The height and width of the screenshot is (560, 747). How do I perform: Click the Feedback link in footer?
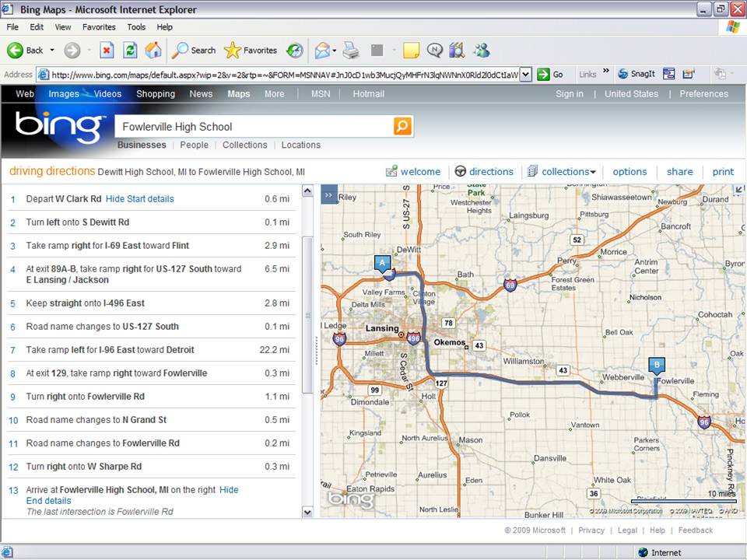pos(695,530)
